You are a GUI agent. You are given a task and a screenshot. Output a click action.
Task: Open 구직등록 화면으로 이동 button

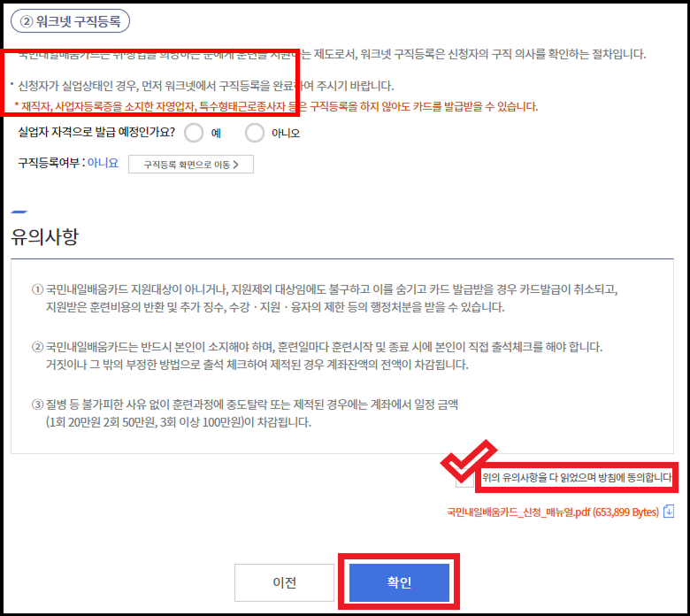tap(191, 165)
